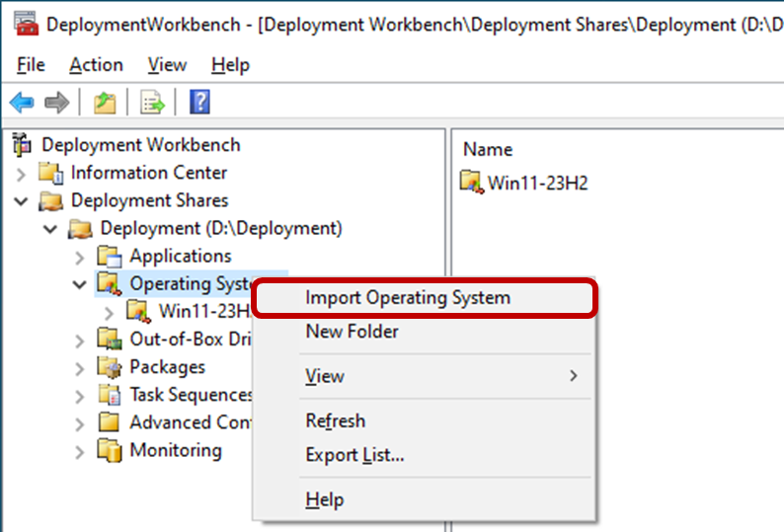Image resolution: width=784 pixels, height=532 pixels.
Task: Select New Folder in the context menu
Action: click(352, 332)
